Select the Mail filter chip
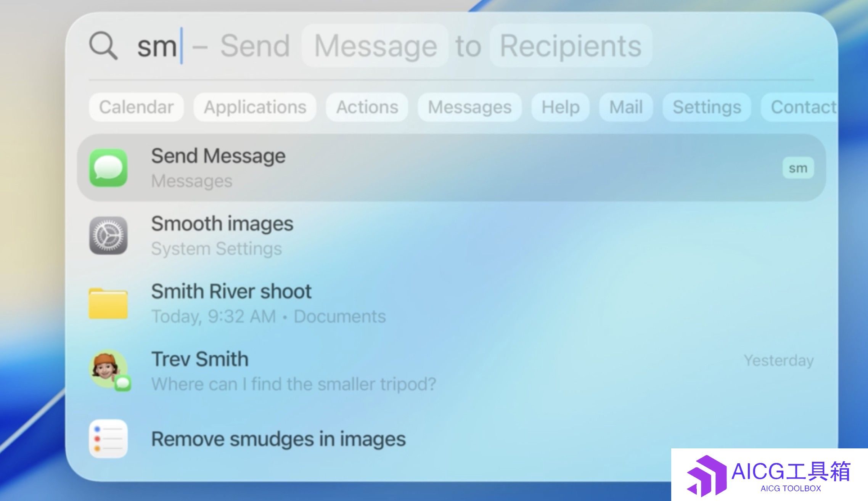The height and width of the screenshot is (501, 868). tap(626, 107)
